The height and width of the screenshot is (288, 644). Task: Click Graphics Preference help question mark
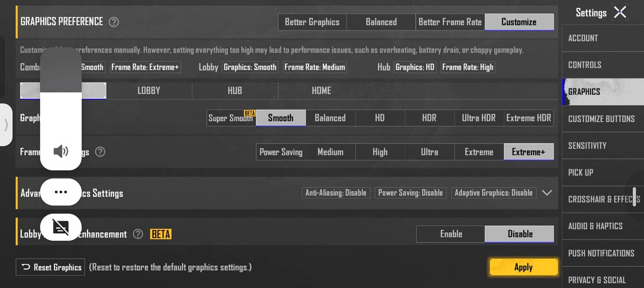[x=114, y=22]
